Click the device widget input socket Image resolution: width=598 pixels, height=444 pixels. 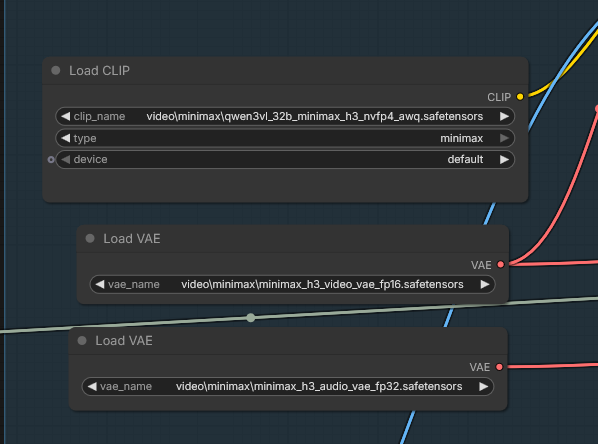(x=51, y=159)
